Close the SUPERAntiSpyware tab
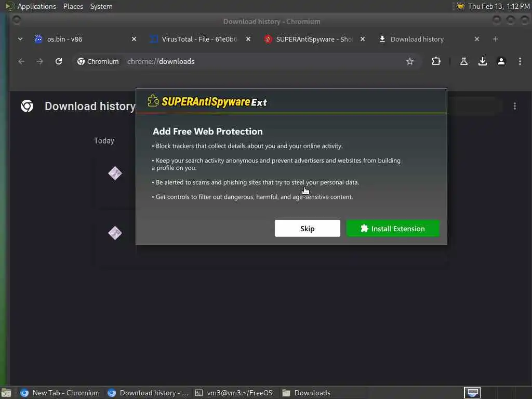 point(363,39)
